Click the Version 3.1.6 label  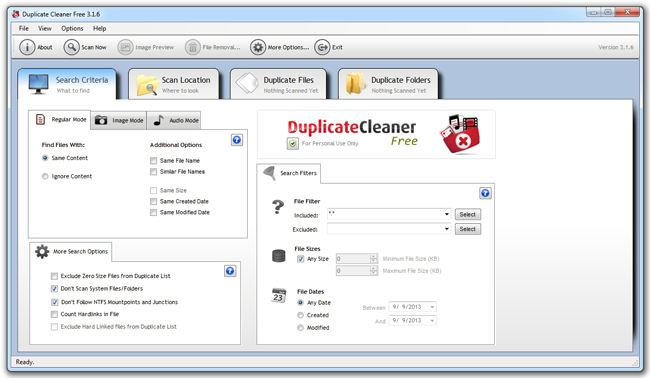coord(616,47)
